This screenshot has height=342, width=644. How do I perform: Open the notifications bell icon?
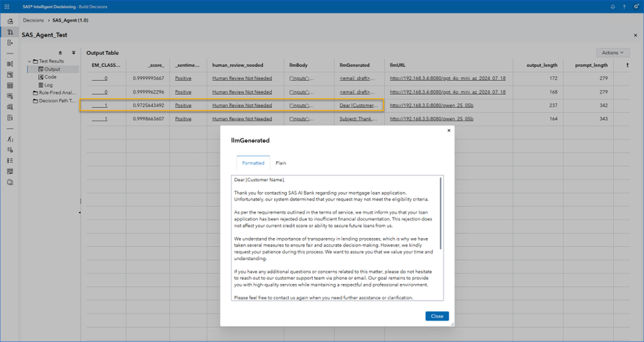coord(613,6)
